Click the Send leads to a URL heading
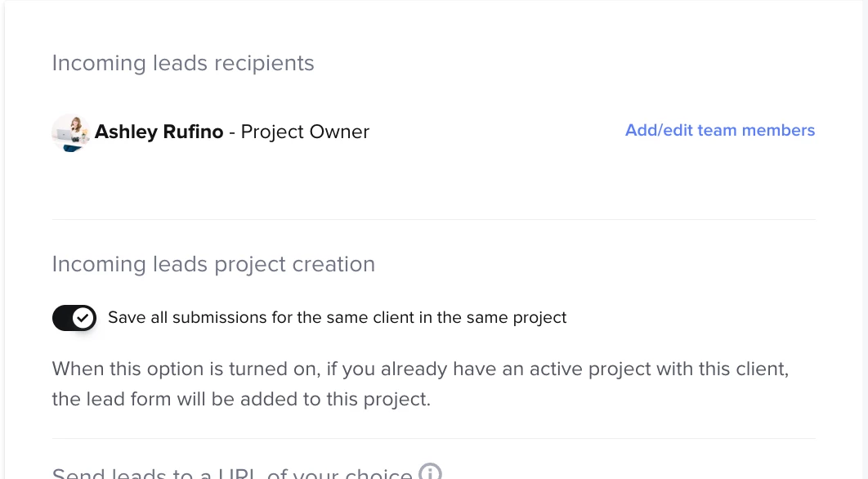Viewport: 868px width, 479px height. click(232, 473)
